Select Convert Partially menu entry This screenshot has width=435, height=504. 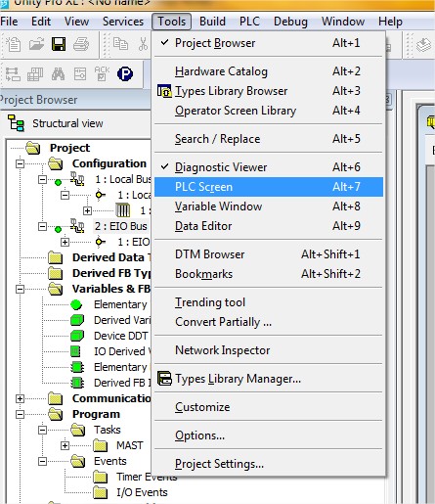click(x=269, y=322)
